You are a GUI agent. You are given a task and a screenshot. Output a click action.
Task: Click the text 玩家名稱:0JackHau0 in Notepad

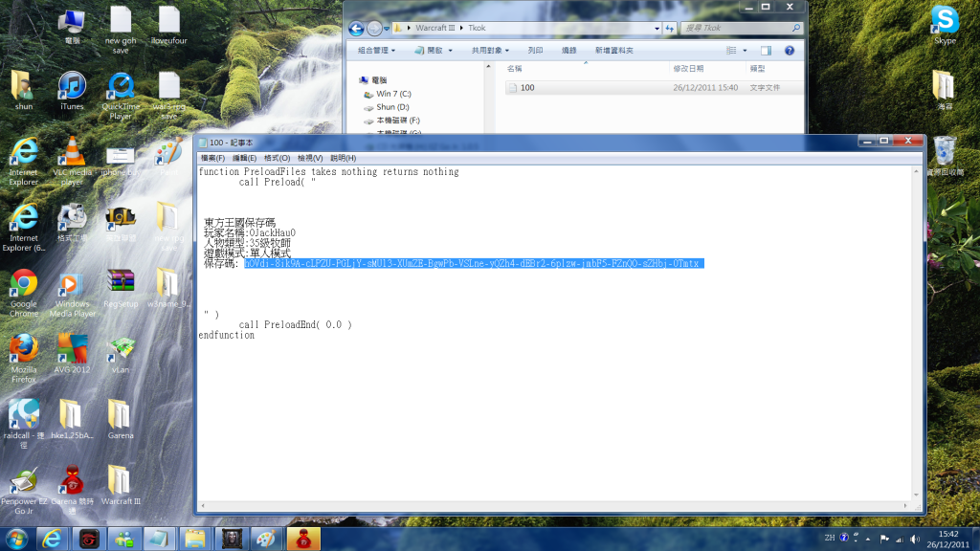pyautogui.click(x=250, y=233)
